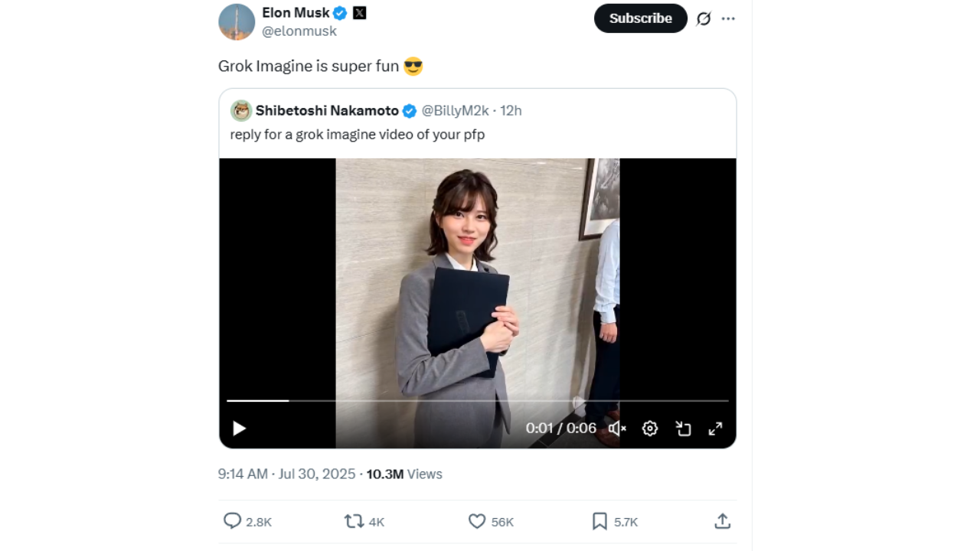Subscribe to Elon Musk
The height and width of the screenshot is (551, 980).
pyautogui.click(x=640, y=18)
